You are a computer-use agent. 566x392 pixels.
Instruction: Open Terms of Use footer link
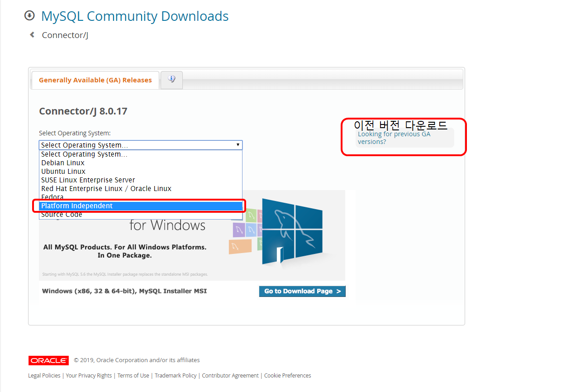click(133, 376)
